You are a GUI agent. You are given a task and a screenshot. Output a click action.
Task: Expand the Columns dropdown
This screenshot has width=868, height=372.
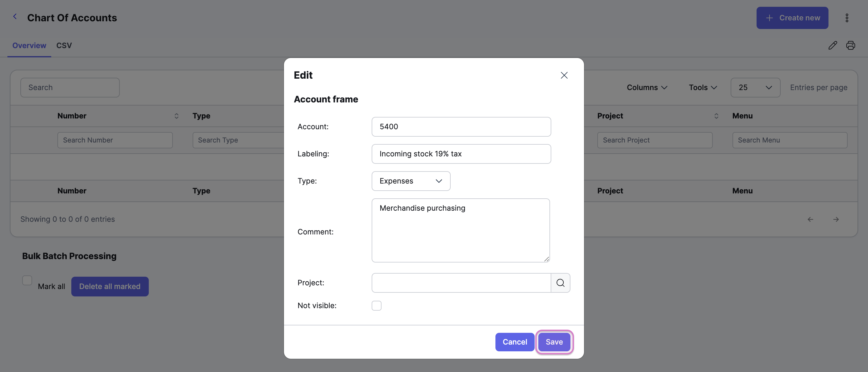pos(647,88)
